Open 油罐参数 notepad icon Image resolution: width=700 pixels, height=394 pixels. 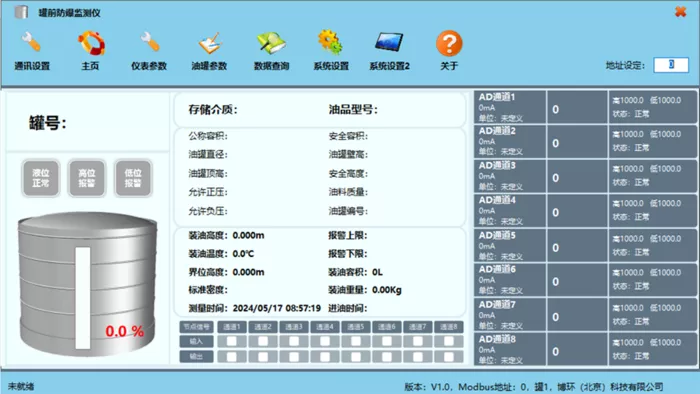209,43
